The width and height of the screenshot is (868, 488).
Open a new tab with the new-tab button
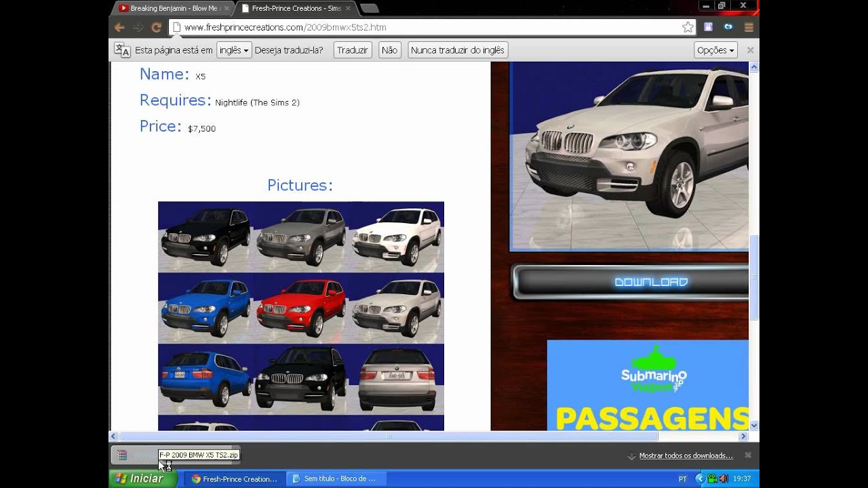coord(369,8)
